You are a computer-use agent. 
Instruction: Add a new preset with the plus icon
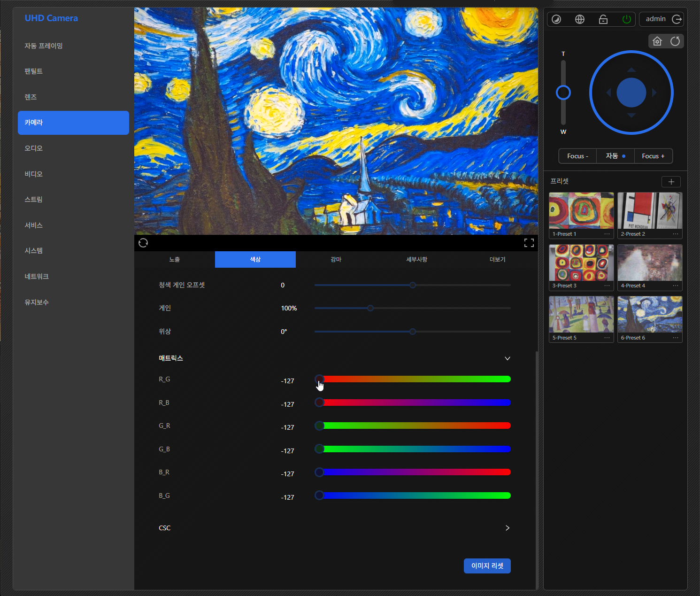pyautogui.click(x=671, y=182)
